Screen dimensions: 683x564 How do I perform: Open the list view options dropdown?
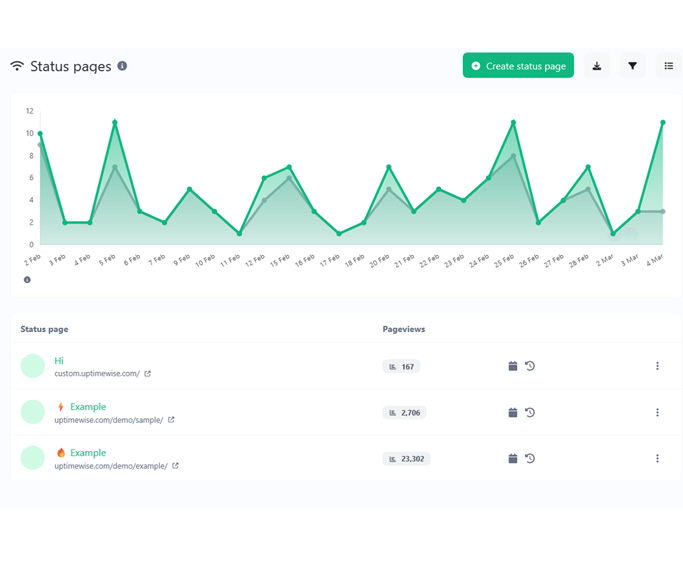(x=669, y=66)
